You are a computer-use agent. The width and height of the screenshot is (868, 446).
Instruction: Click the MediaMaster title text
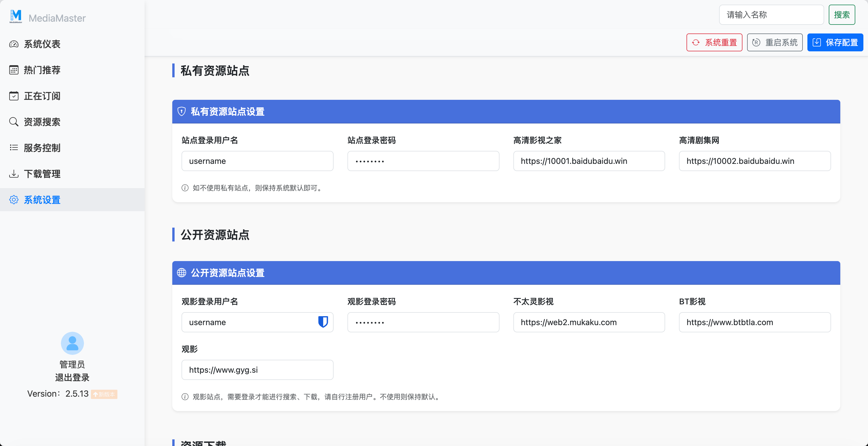(57, 18)
